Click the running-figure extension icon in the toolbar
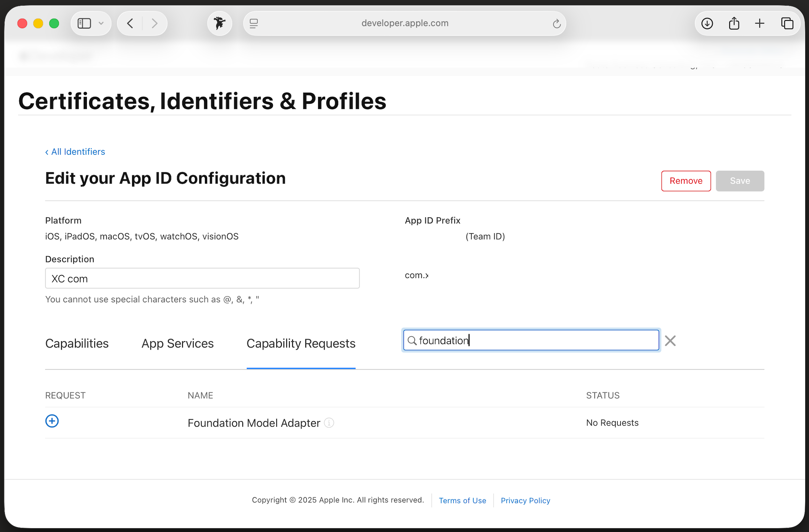The width and height of the screenshot is (809, 532). pyautogui.click(x=219, y=24)
